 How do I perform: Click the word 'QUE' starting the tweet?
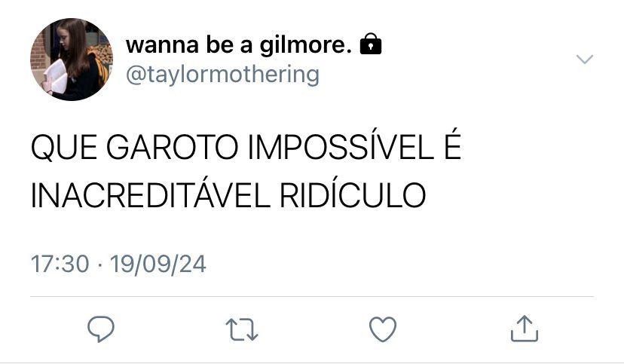point(63,148)
